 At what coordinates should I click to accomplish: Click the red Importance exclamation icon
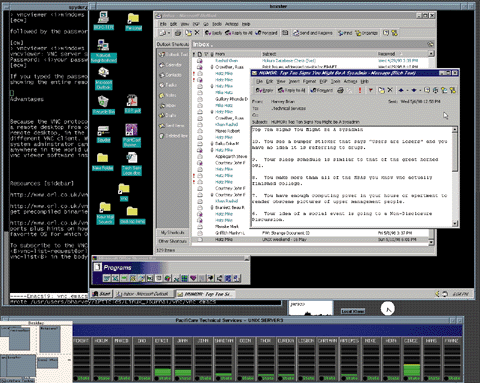click(360, 90)
